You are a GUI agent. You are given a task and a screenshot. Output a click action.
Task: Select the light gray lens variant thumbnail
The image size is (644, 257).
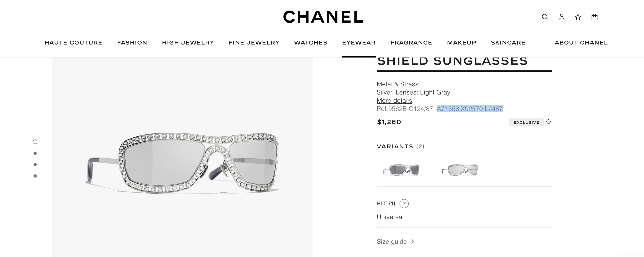(460, 170)
